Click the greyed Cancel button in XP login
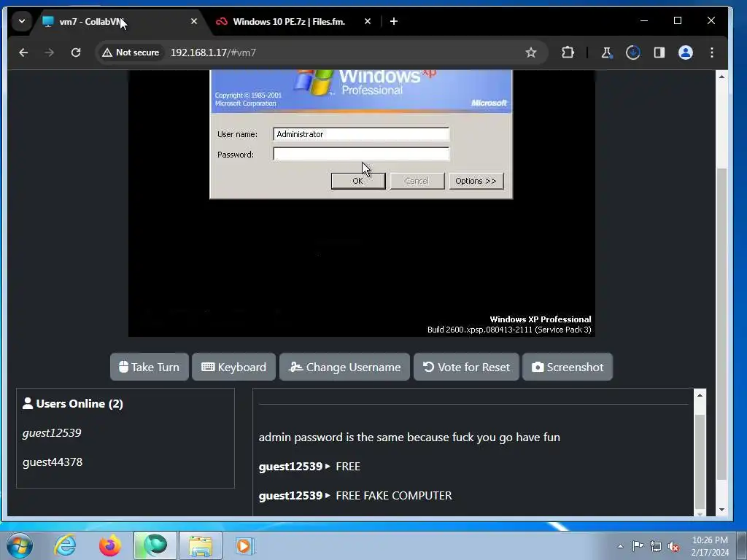 coord(417,181)
